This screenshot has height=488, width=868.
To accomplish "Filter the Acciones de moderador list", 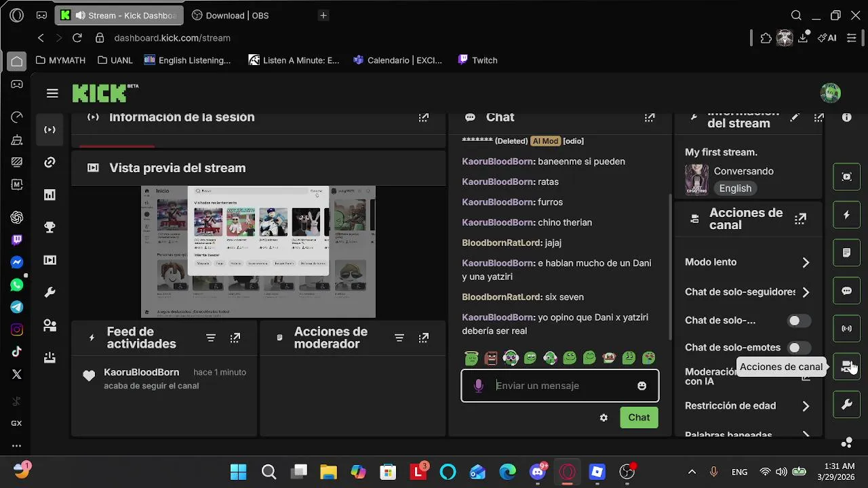I will [x=399, y=338].
